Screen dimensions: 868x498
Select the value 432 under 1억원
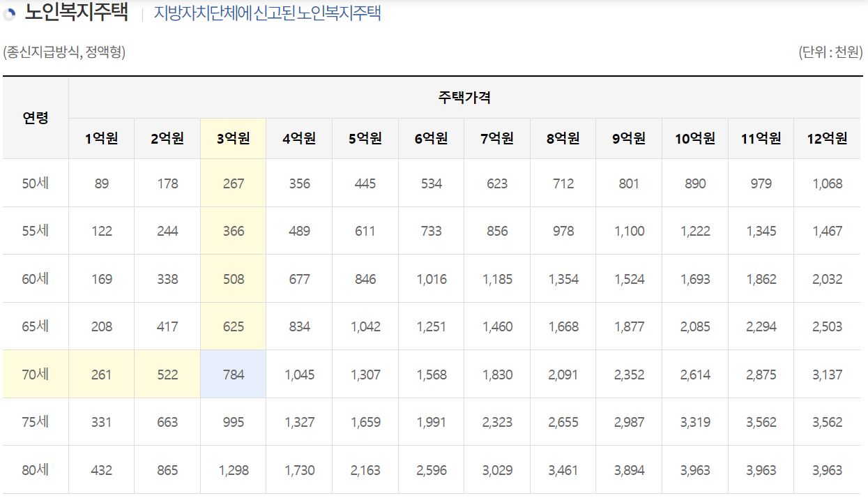pyautogui.click(x=100, y=469)
